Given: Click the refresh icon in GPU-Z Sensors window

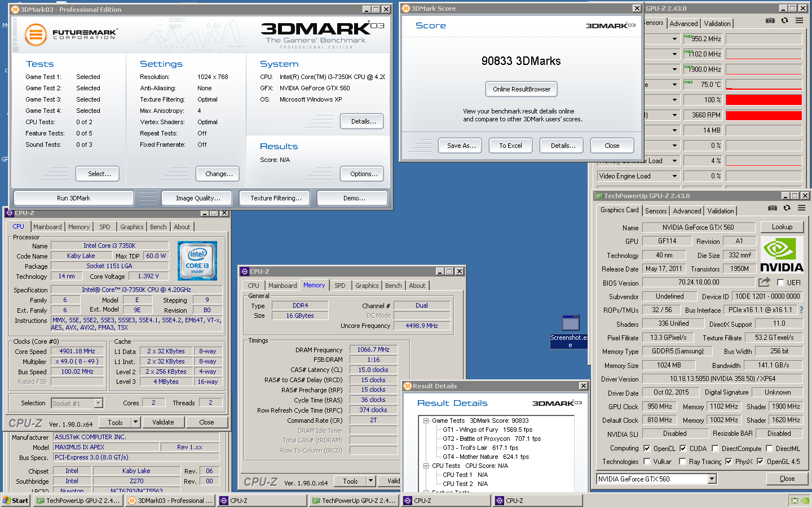Looking at the screenshot, I should click(784, 20).
